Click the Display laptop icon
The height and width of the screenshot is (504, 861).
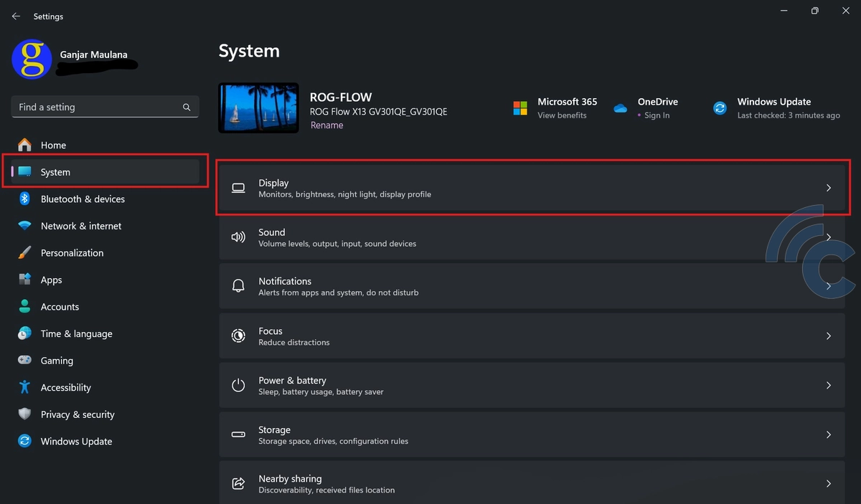(x=238, y=189)
